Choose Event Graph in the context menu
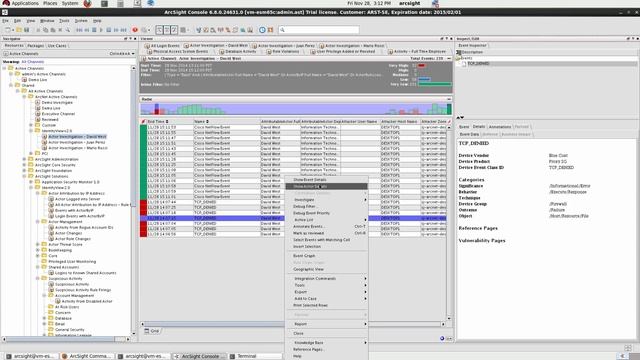The image size is (640, 360). point(327,256)
